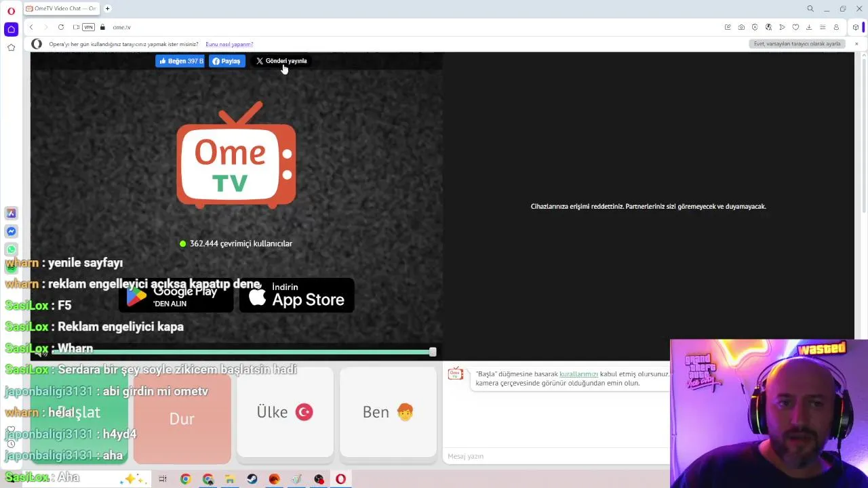Select the OmeTV Video Chat tab

(x=61, y=9)
